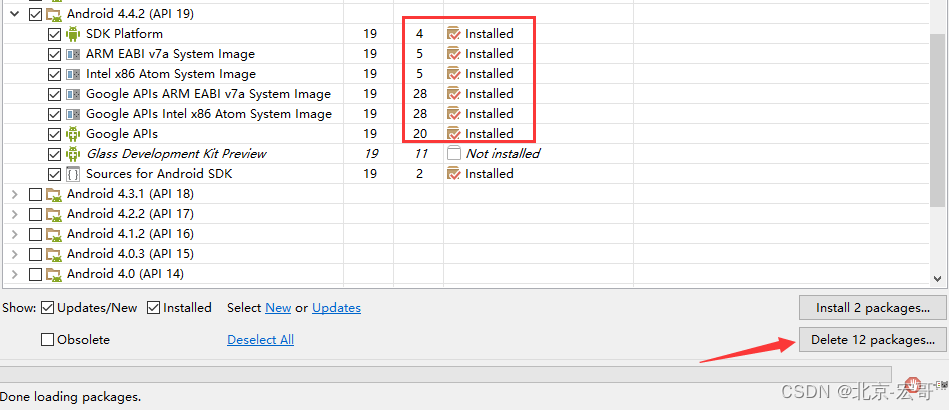
Task: Click Google APIs ARM EABI v7a image icon
Action: (x=73, y=94)
